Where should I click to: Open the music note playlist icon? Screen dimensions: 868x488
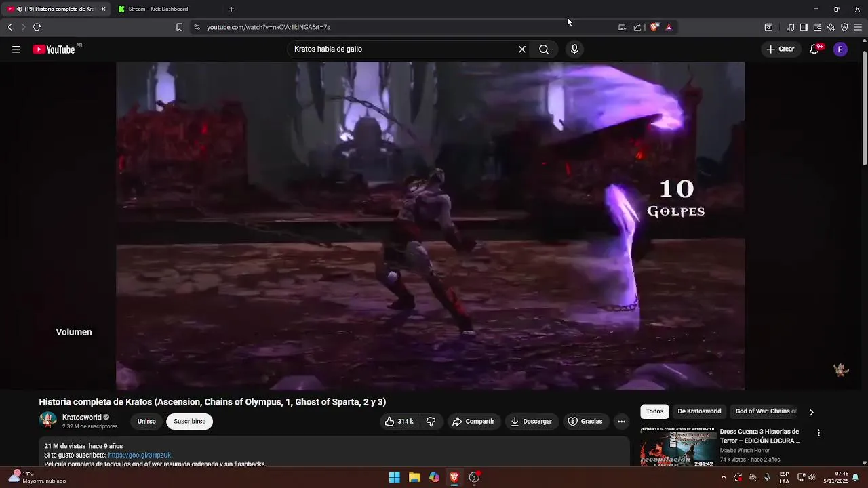click(x=791, y=27)
